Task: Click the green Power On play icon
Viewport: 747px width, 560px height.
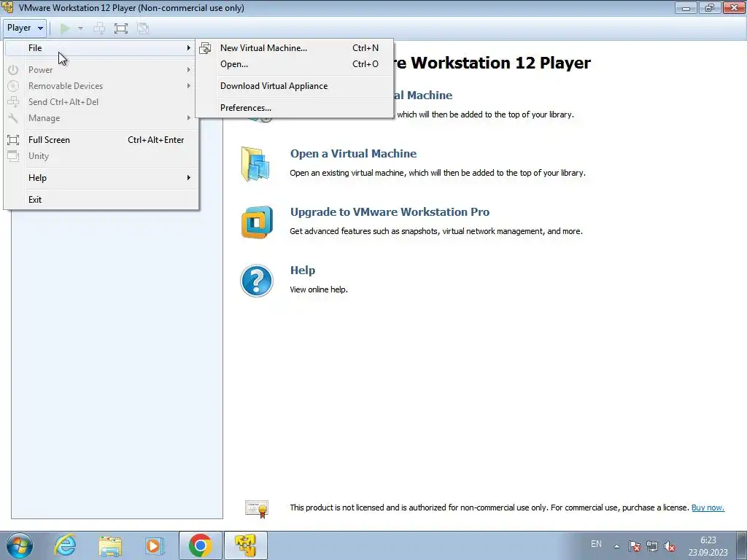Action: click(65, 28)
